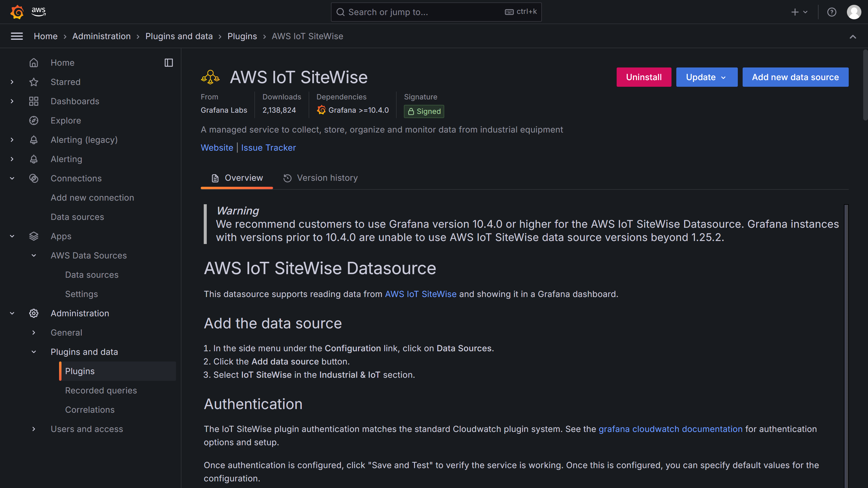
Task: Collapse the Plugins and data chevron
Action: tap(34, 352)
